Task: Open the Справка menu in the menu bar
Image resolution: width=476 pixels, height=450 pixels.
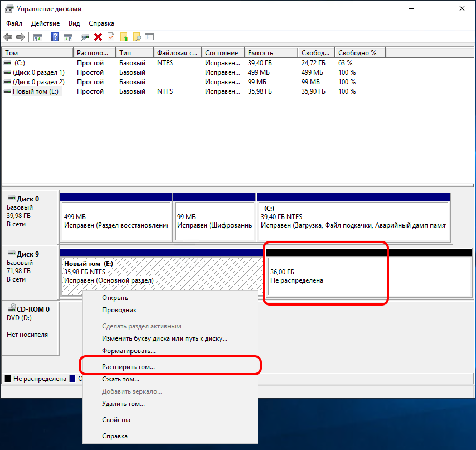Action: 101,23
